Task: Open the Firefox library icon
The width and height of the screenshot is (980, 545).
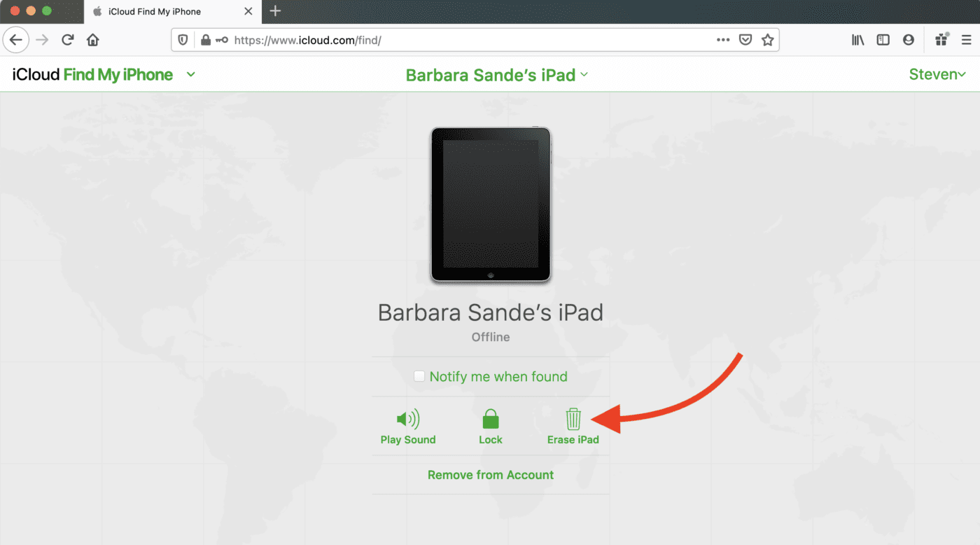Action: coord(857,40)
